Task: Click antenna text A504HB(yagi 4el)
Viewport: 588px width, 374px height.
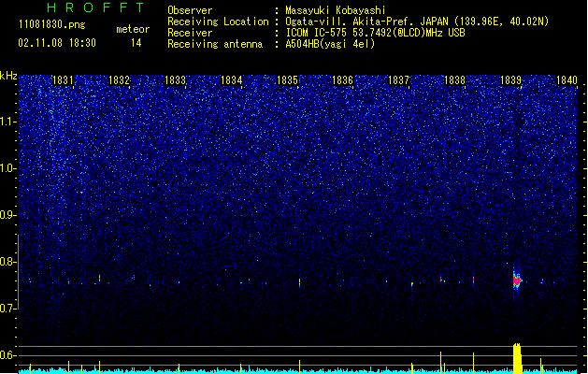Action: pos(330,44)
